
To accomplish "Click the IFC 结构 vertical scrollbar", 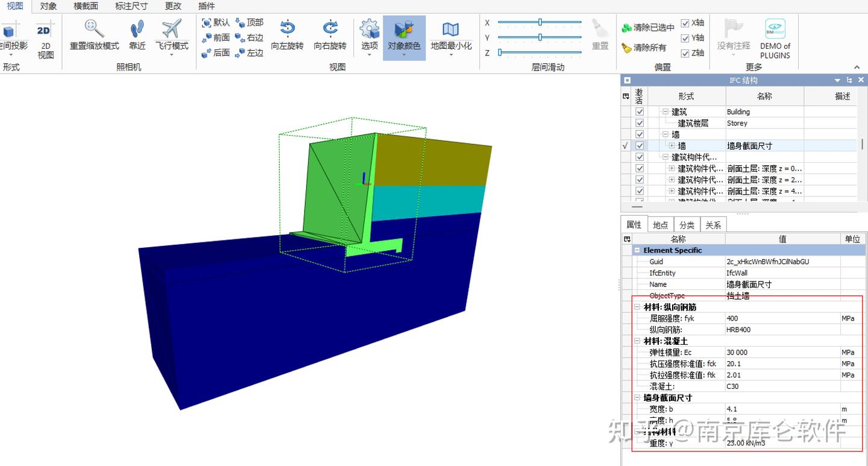I will point(863,144).
